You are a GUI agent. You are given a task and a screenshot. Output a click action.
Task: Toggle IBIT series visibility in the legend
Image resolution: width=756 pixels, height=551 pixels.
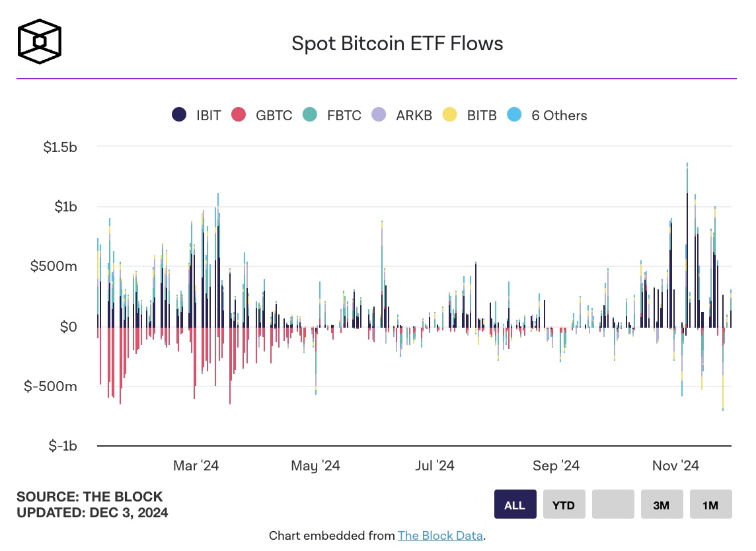tap(207, 114)
